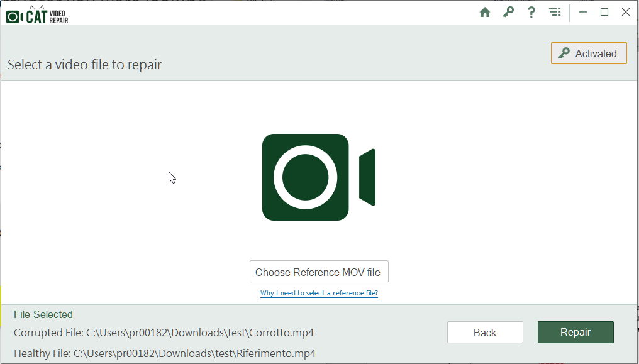
Task: Open the hamburger menu icon
Action: [x=554, y=13]
